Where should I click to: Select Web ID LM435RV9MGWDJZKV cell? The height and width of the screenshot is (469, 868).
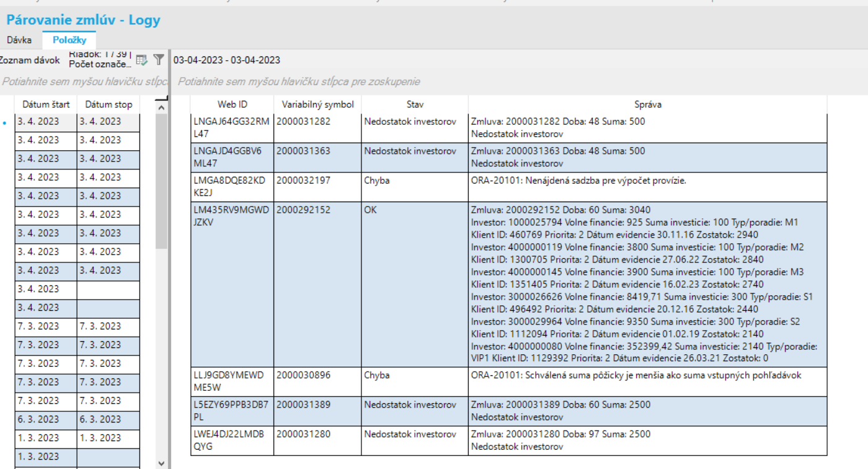tap(232, 284)
